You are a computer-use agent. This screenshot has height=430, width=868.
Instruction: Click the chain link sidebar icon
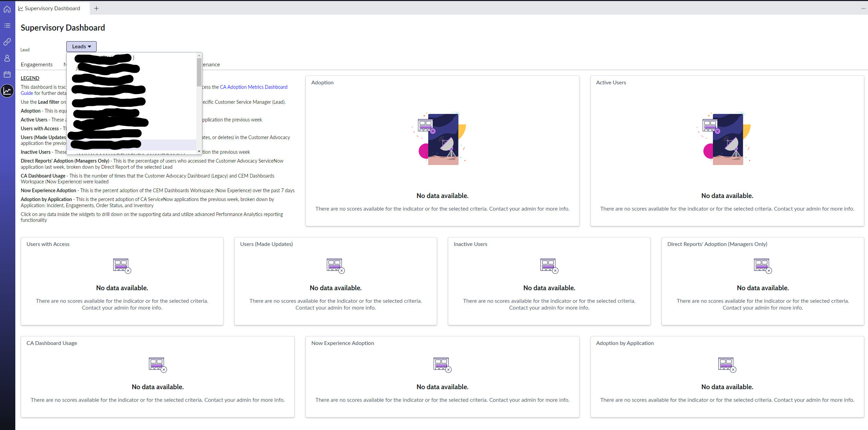pyautogui.click(x=7, y=42)
